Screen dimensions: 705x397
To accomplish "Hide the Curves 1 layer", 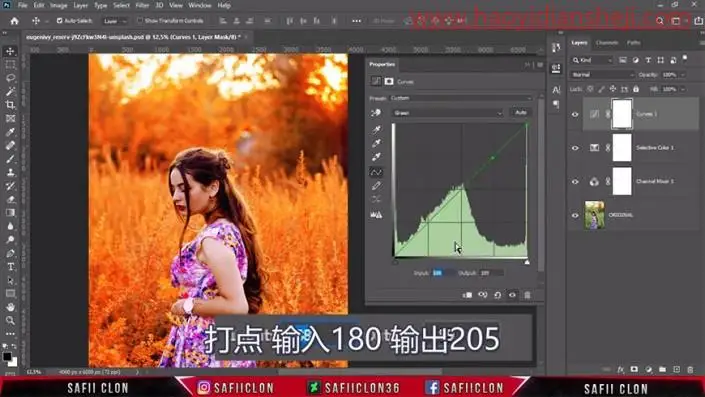I will tap(575, 114).
